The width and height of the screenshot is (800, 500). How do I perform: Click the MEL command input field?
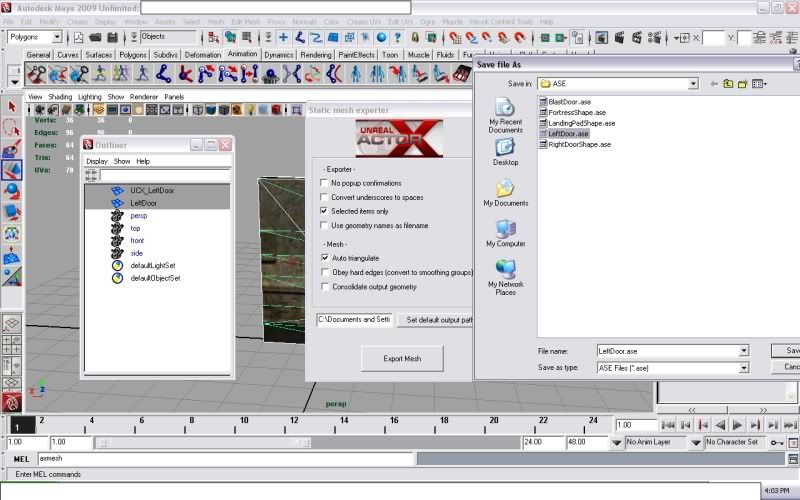tap(226, 459)
